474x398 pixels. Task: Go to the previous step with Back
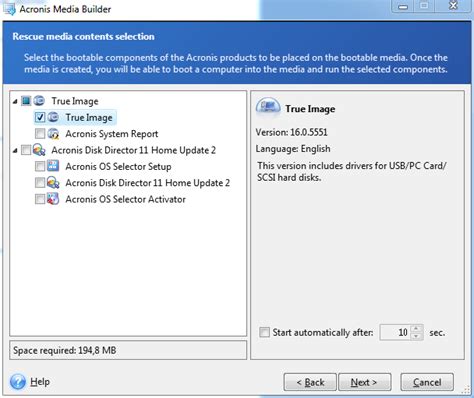310,382
